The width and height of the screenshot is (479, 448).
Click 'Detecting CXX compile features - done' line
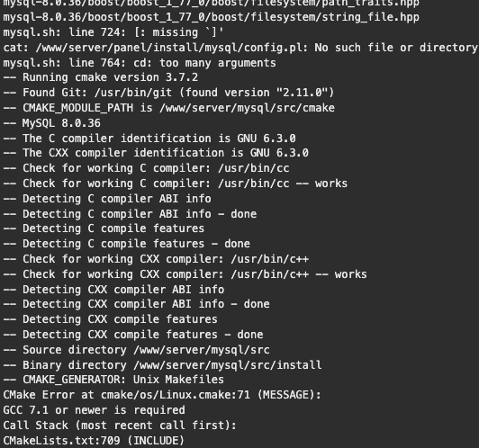tap(133, 335)
